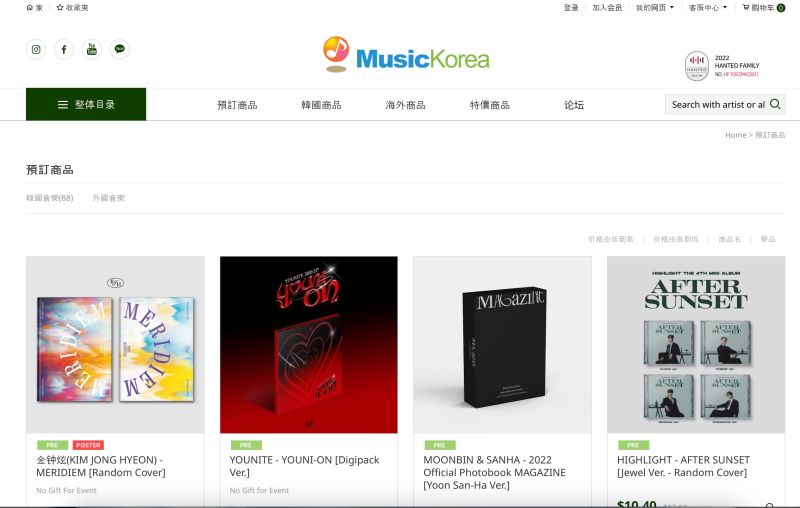Click the 登录 login link
Screen dimensions: 800x508
pos(571,8)
